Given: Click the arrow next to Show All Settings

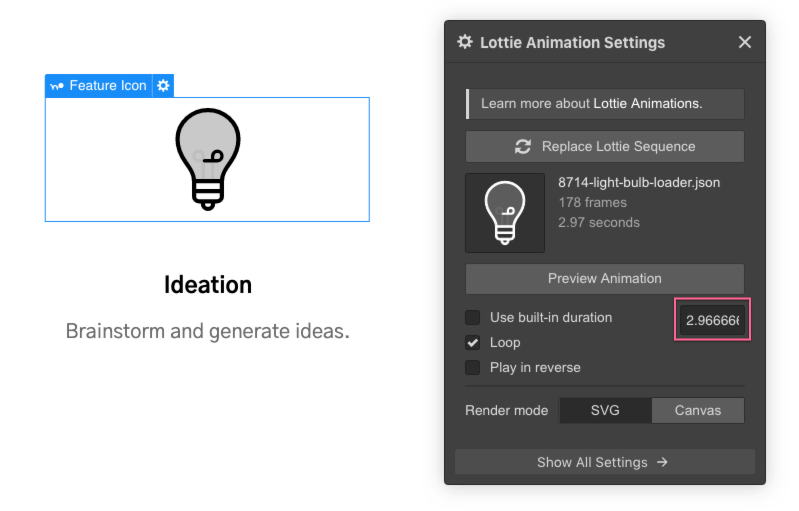Looking at the screenshot, I should pyautogui.click(x=662, y=462).
